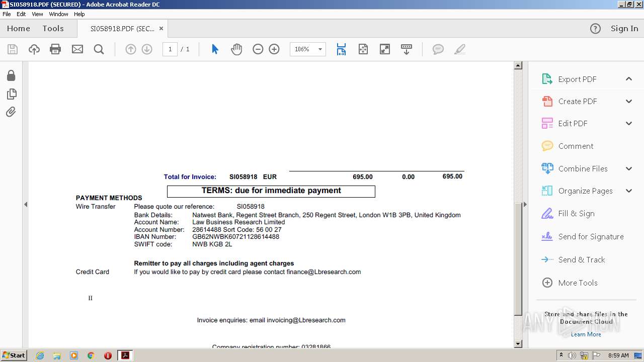Screen dimensions: 644x362
Task: Expand the Organize Pages section
Action: click(x=629, y=191)
